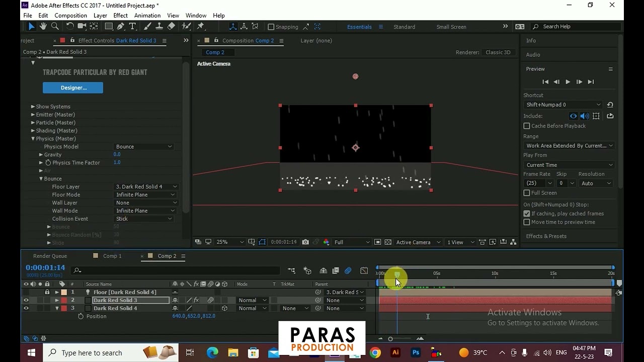Open Show Channel and Color Management icon

click(x=326, y=242)
